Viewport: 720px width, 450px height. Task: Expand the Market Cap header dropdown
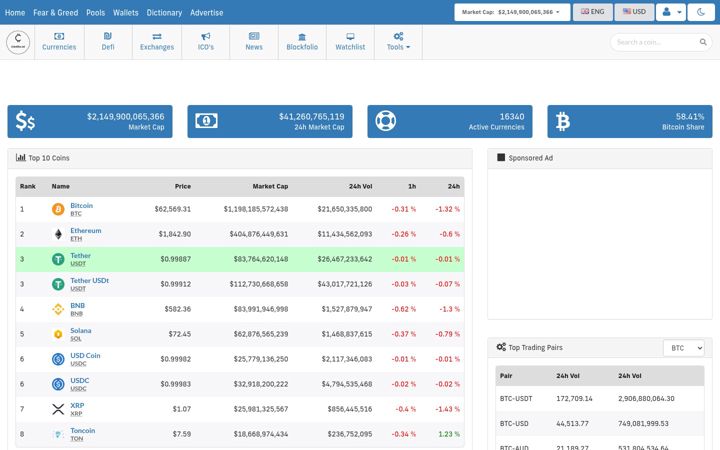click(x=512, y=12)
